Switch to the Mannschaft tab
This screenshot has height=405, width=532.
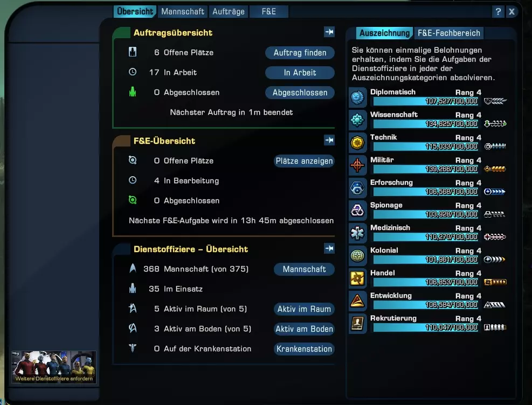click(183, 11)
